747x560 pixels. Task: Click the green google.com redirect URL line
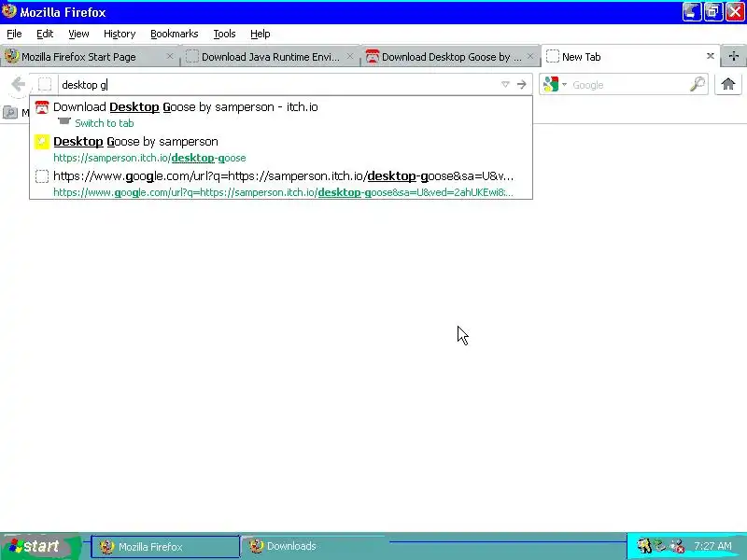[x=283, y=192]
